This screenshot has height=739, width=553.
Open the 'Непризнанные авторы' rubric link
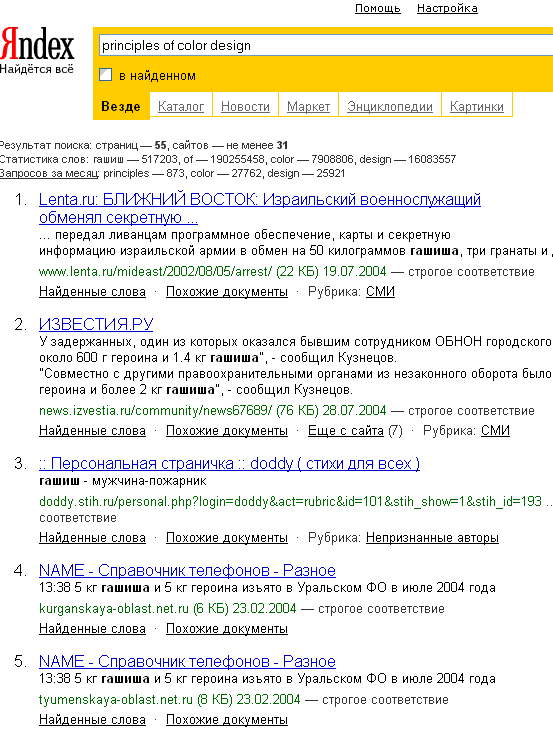(x=432, y=538)
